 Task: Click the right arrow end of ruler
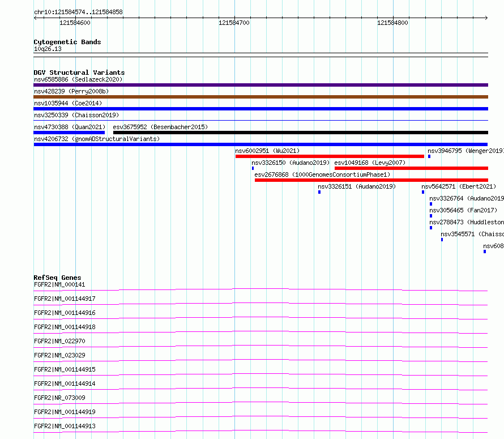[486, 18]
